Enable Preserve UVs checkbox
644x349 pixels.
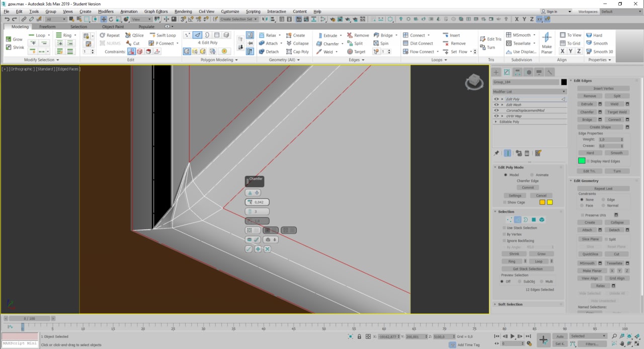click(x=583, y=215)
